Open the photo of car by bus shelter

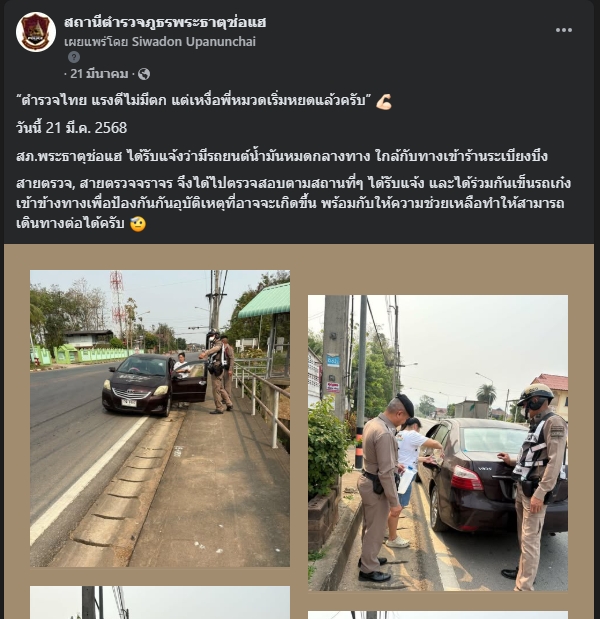pyautogui.click(x=160, y=418)
